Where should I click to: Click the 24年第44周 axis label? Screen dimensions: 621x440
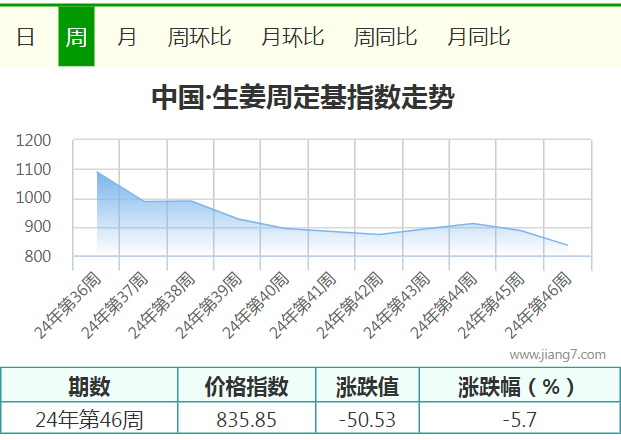[444, 306]
